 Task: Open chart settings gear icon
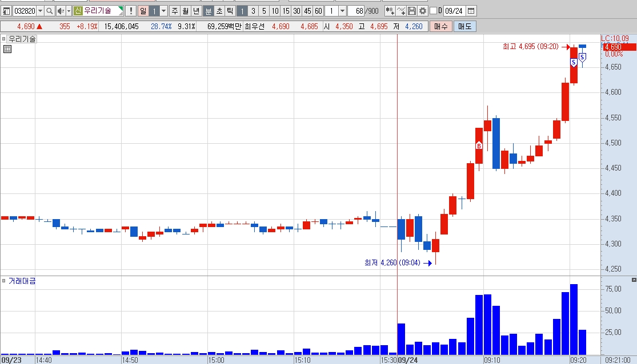click(x=423, y=11)
